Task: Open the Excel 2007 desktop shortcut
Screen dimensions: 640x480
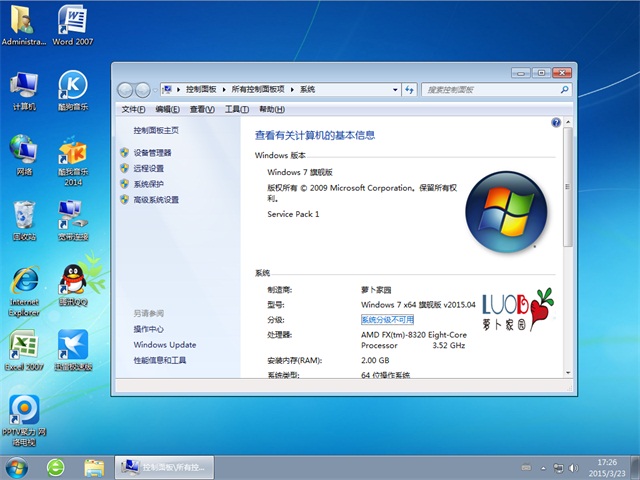Action: tap(24, 350)
